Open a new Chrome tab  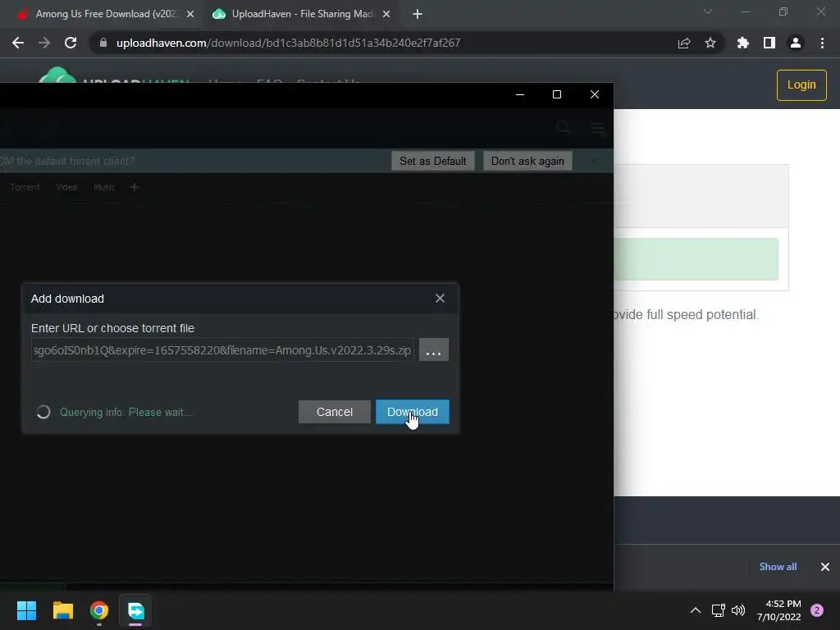418,14
